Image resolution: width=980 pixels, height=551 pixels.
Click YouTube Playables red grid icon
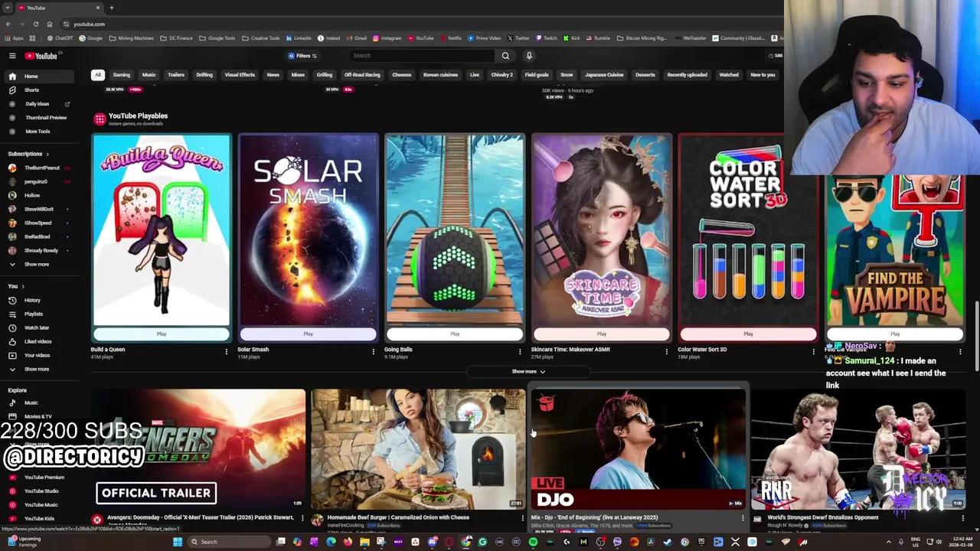click(x=100, y=119)
